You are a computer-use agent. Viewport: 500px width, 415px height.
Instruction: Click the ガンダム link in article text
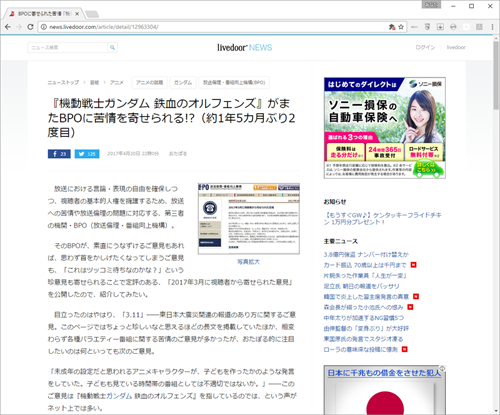coord(119,396)
